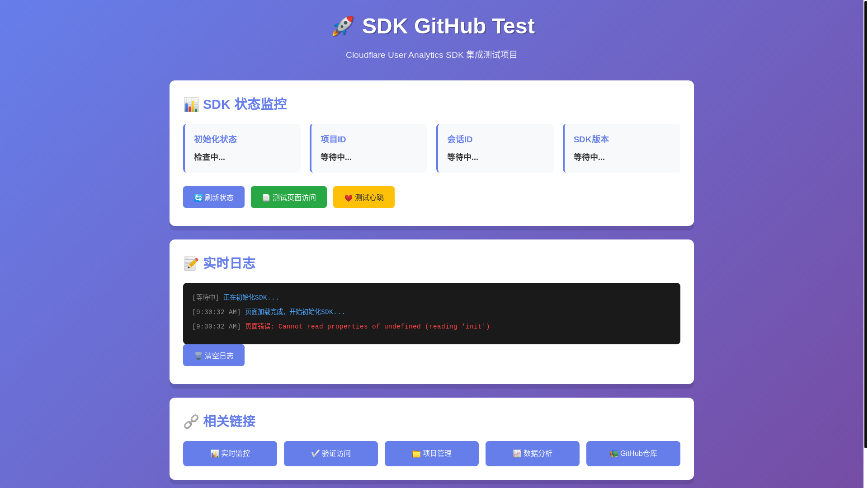Clear logs with 清空日志 button

pos(214,355)
